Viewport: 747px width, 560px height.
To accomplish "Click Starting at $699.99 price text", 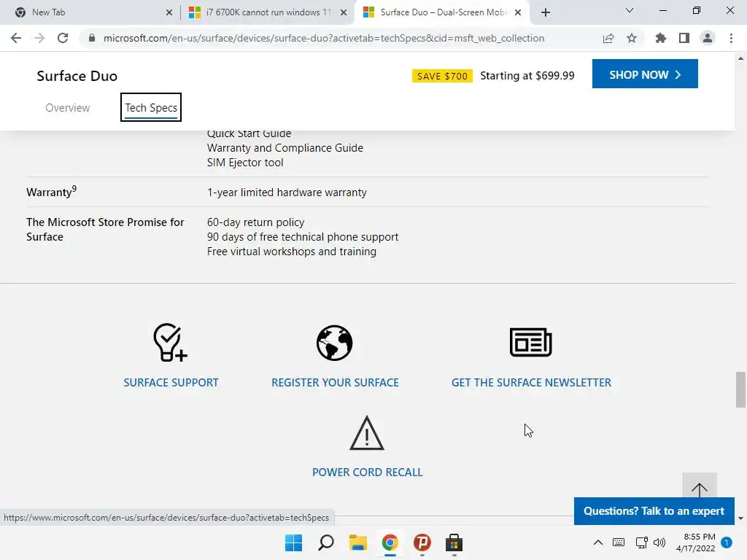I will [527, 76].
